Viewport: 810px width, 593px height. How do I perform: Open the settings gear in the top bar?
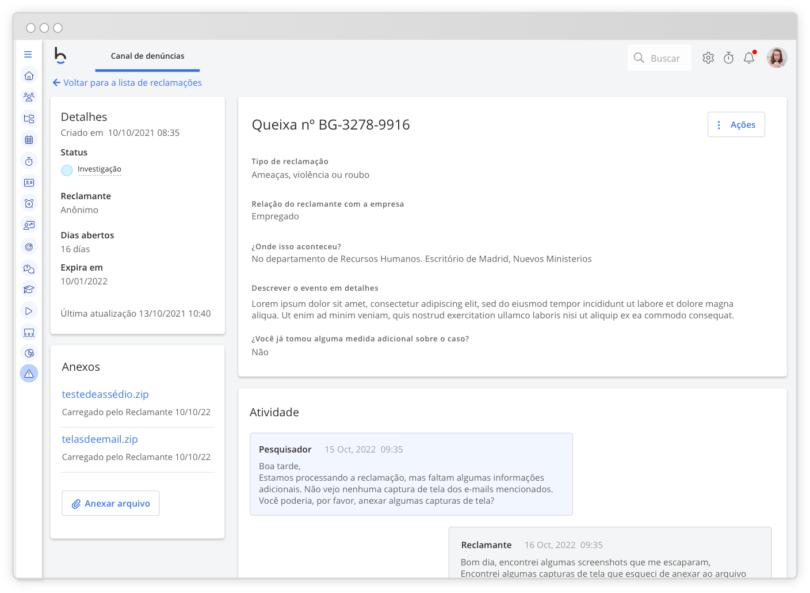tap(707, 58)
